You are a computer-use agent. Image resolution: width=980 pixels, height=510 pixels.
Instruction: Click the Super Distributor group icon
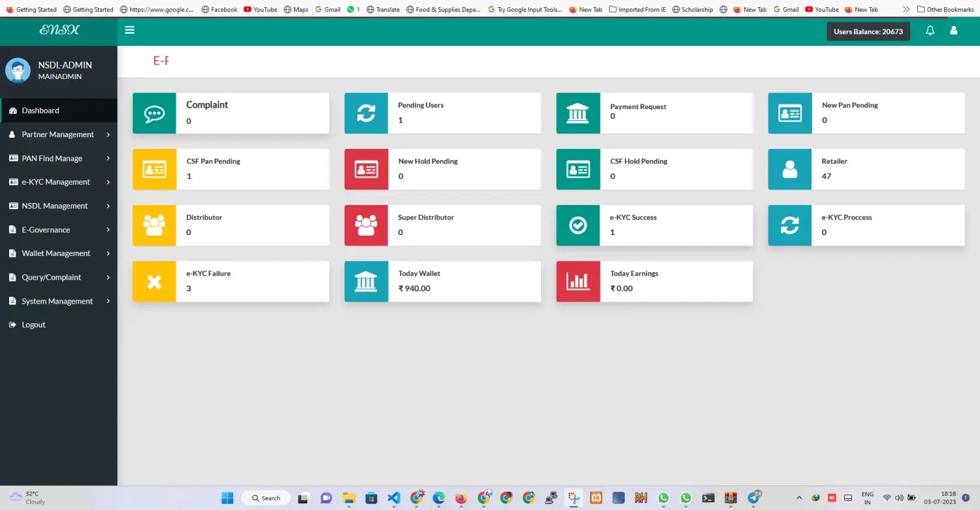pos(366,226)
